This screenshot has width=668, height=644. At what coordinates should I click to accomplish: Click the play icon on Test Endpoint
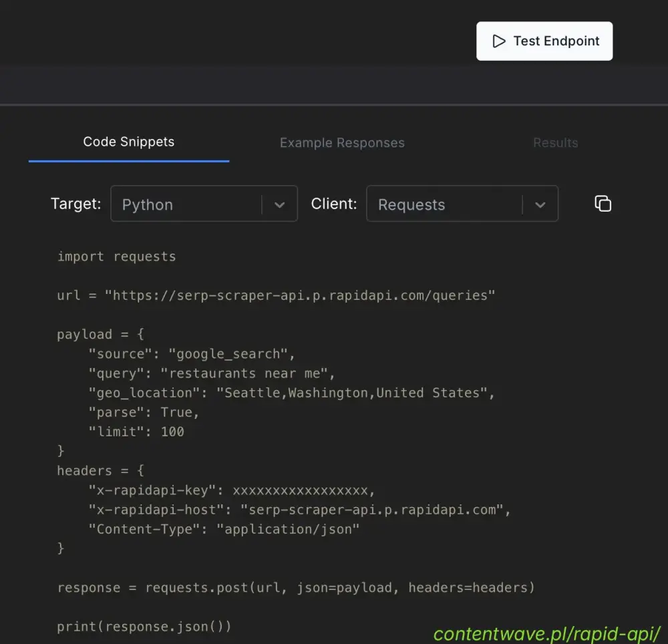point(498,41)
